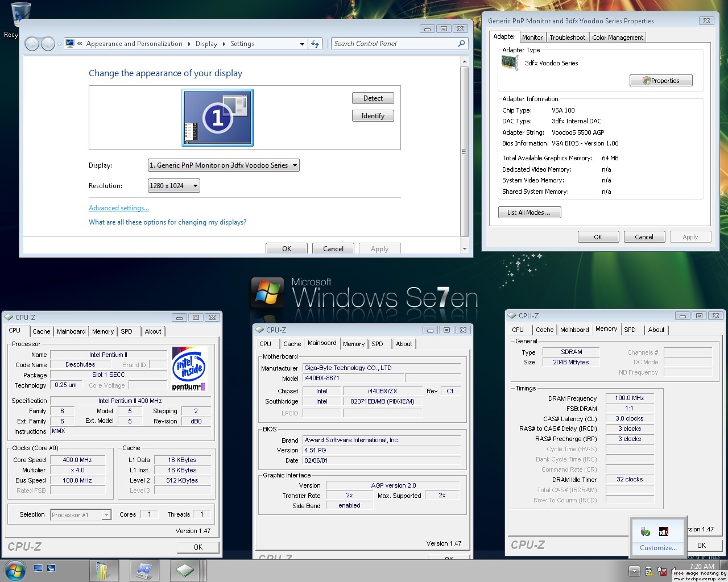This screenshot has height=582, width=728.
Task: Switch to Troubleshoot tab in Properties
Action: tap(567, 38)
